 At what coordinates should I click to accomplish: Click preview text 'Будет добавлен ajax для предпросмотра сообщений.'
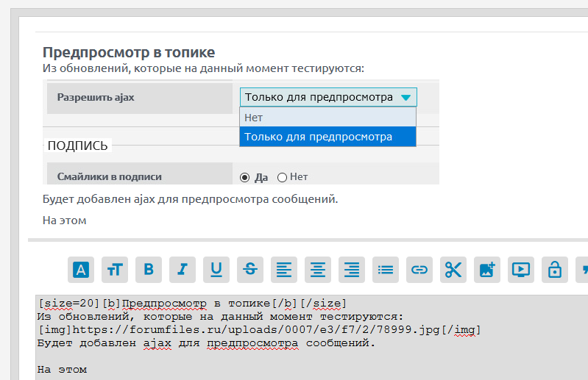click(190, 199)
